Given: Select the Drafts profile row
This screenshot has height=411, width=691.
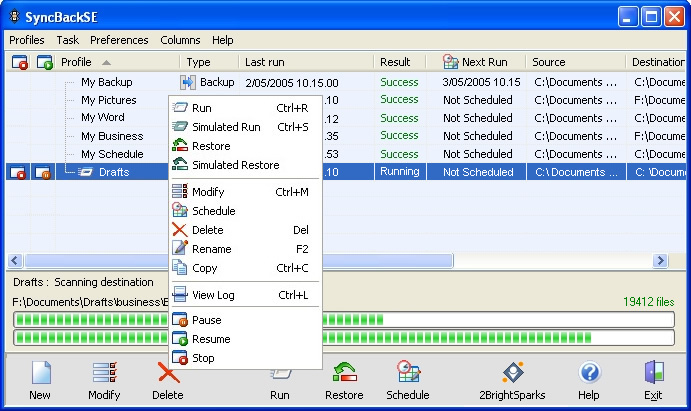Looking at the screenshot, I should click(346, 172).
